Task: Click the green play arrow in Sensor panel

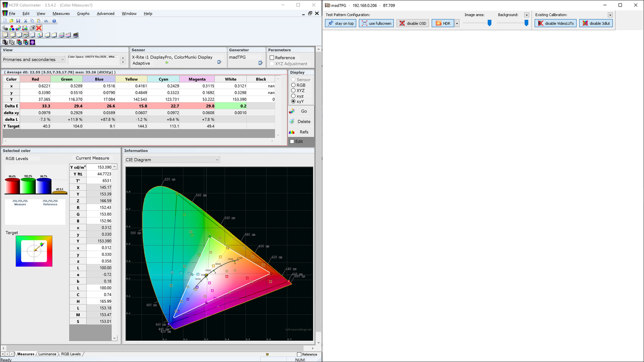Action: pos(167,63)
